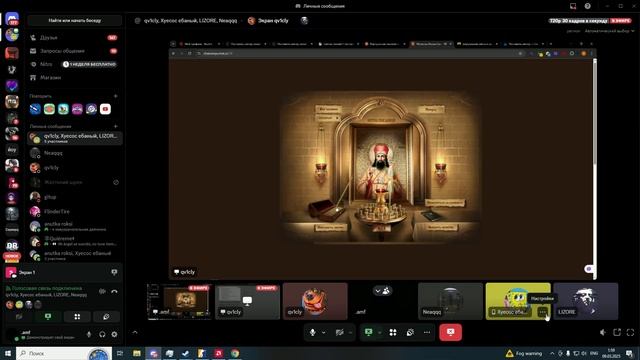The width and height of the screenshot is (640, 360).
Task: Open the help question mark icon
Action: 587,6
